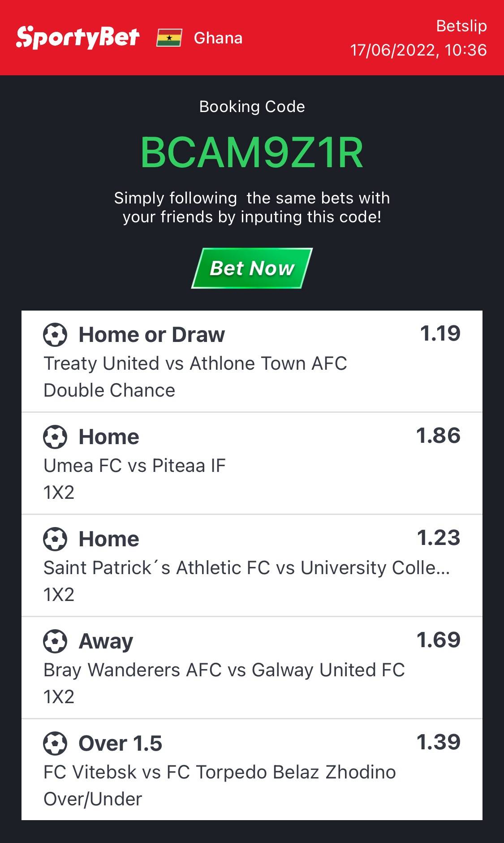Viewport: 504px width, 843px height.
Task: Click the 1.86 odds value
Action: [x=438, y=436]
